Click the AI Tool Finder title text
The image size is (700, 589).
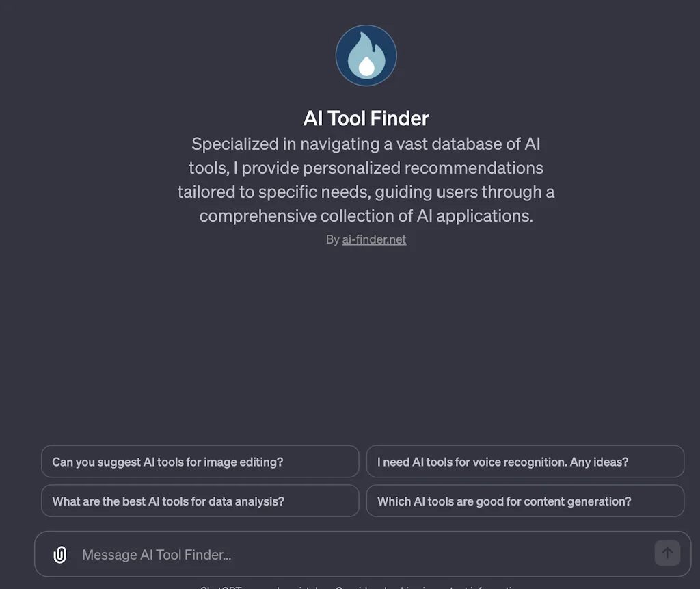point(366,118)
